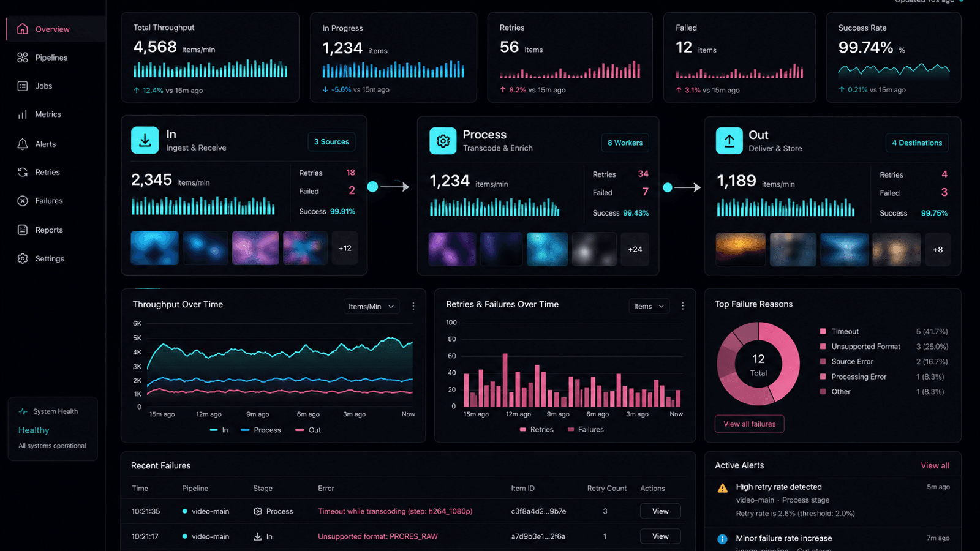The image size is (980, 551).
Task: Open View all link in Active Alerts
Action: click(x=935, y=465)
